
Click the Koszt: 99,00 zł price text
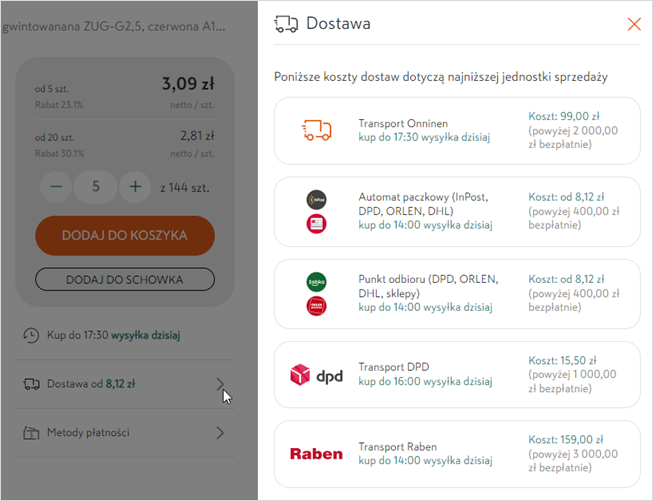click(x=564, y=116)
